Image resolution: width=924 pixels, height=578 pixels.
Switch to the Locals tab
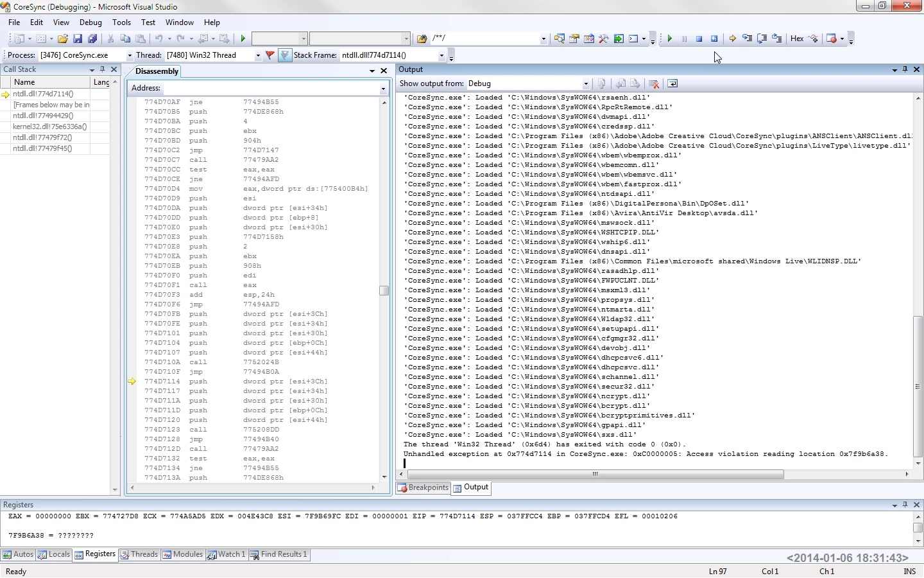[x=54, y=554]
